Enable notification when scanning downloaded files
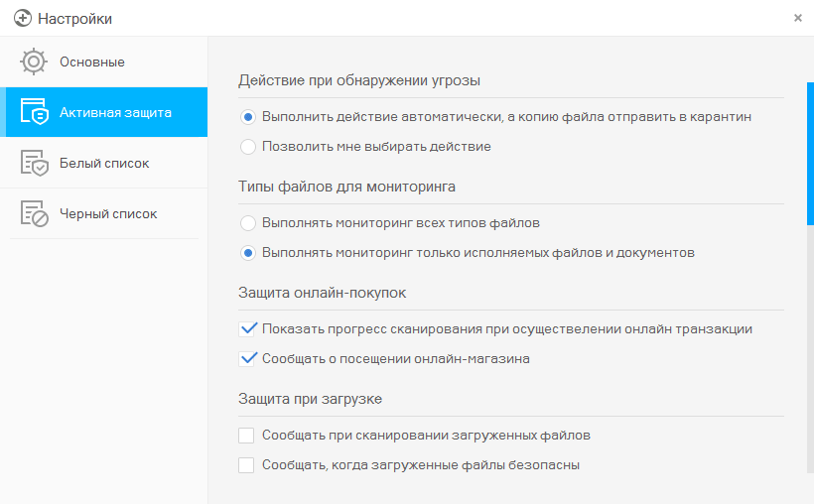Image resolution: width=814 pixels, height=504 pixels. tap(247, 435)
